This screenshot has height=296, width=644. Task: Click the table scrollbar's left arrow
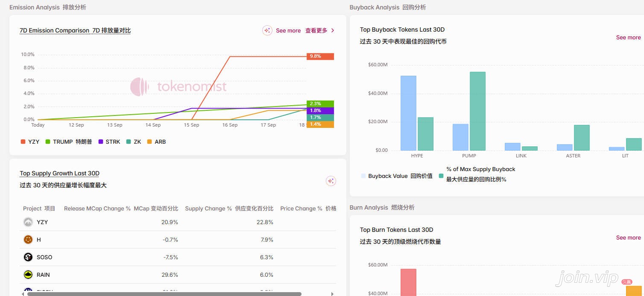(23, 294)
